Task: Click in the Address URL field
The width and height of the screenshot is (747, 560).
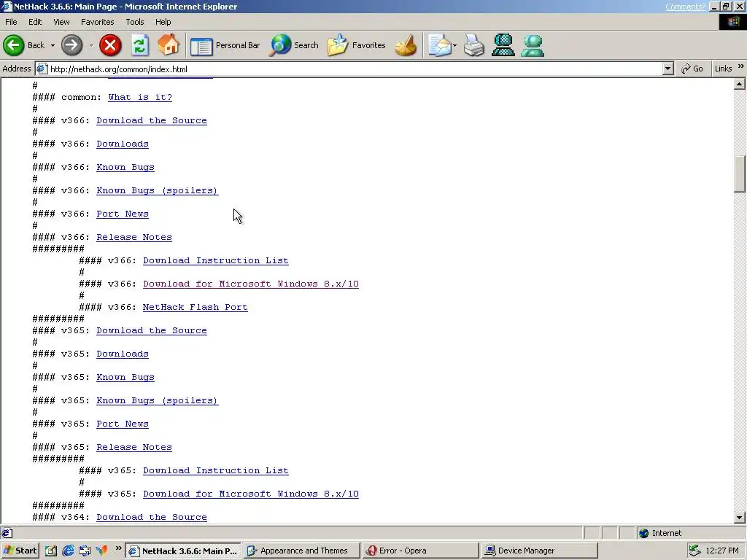Action: pos(355,69)
